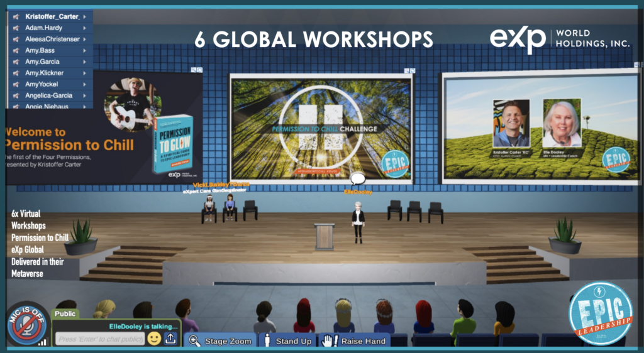Click the Raise Hand button
The image size is (644, 353).
pyautogui.click(x=355, y=340)
